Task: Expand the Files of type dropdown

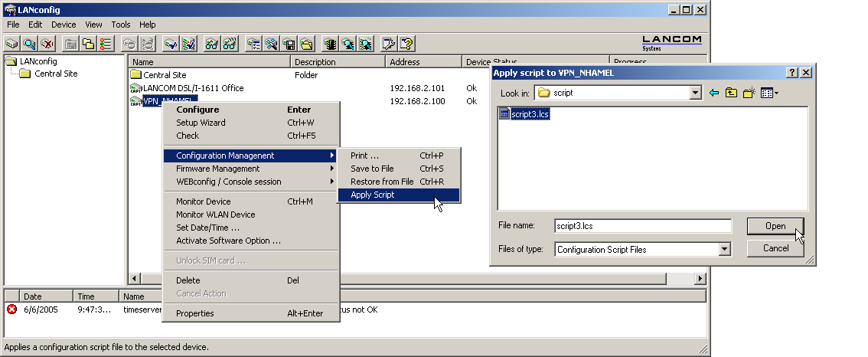Action: click(x=724, y=250)
